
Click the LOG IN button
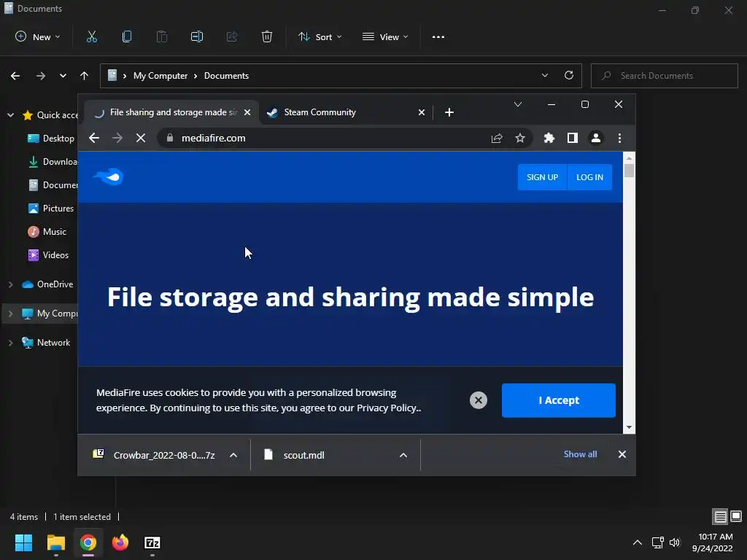pos(589,177)
